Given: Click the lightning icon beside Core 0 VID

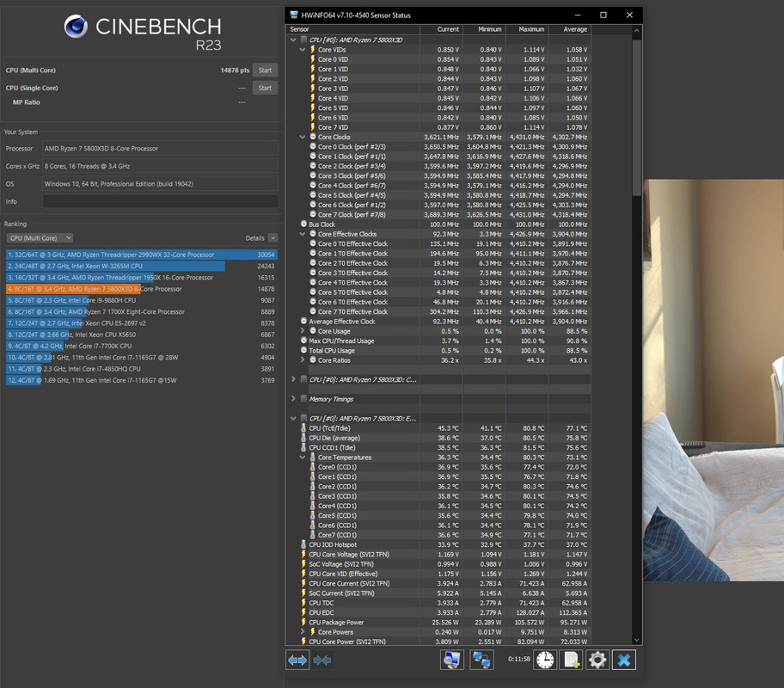Looking at the screenshot, I should pyautogui.click(x=313, y=59).
